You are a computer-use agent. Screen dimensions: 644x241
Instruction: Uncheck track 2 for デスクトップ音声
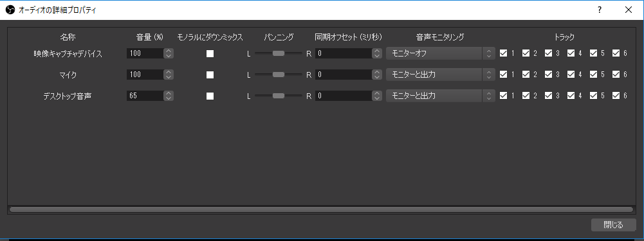pyautogui.click(x=526, y=95)
